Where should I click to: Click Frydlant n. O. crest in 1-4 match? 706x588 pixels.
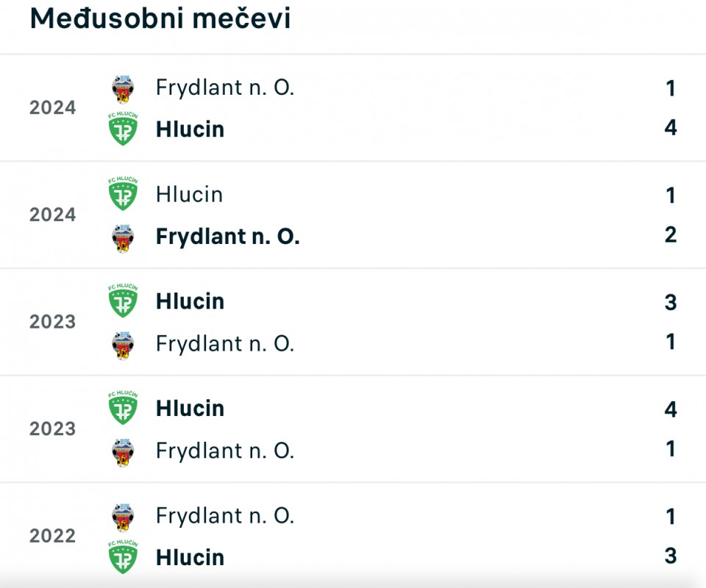pos(123,89)
